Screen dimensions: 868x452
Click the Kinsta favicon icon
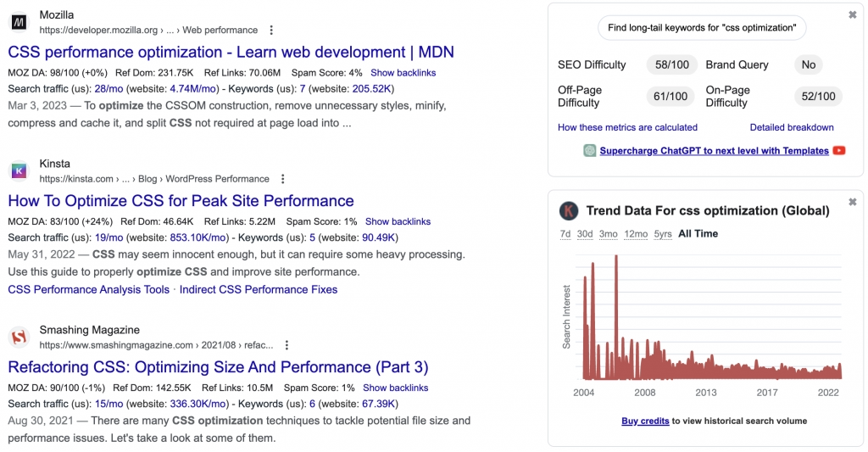(x=19, y=171)
